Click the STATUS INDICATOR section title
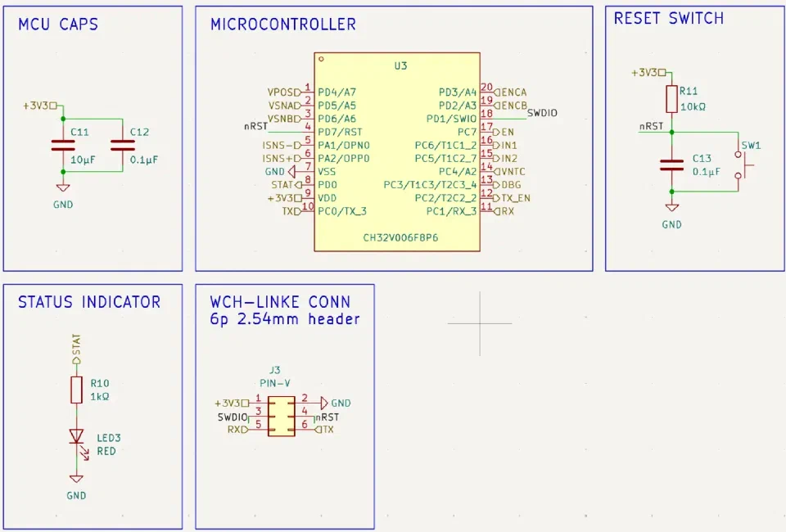Image resolution: width=786 pixels, height=532 pixels. click(89, 302)
